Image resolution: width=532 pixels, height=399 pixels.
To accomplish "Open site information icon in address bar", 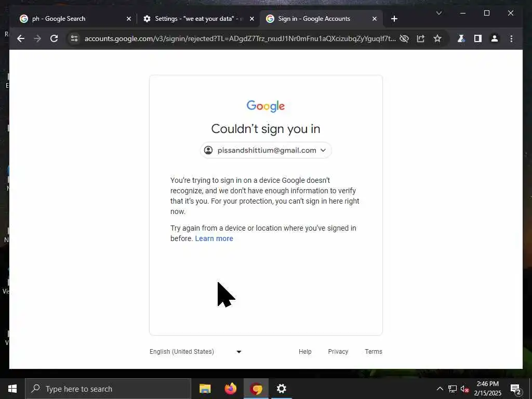I will (x=74, y=38).
